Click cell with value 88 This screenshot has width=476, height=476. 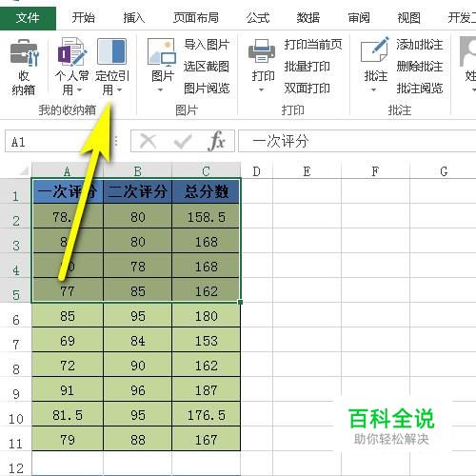137,439
